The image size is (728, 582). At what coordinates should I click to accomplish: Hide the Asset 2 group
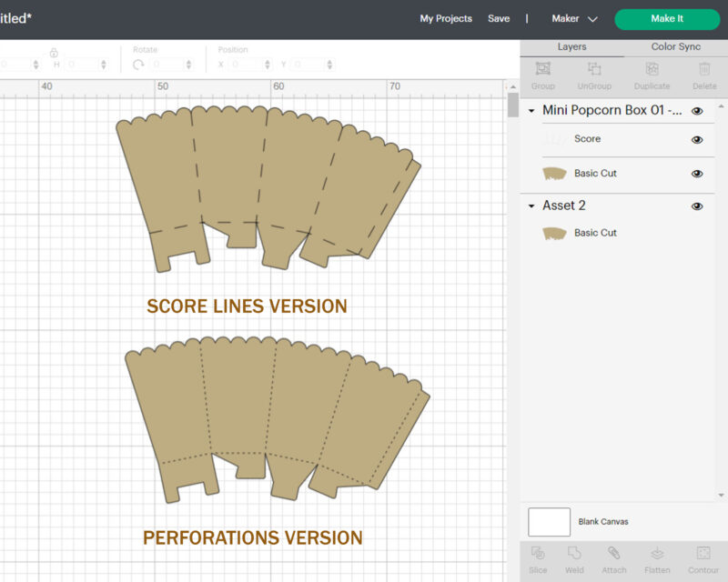click(697, 206)
